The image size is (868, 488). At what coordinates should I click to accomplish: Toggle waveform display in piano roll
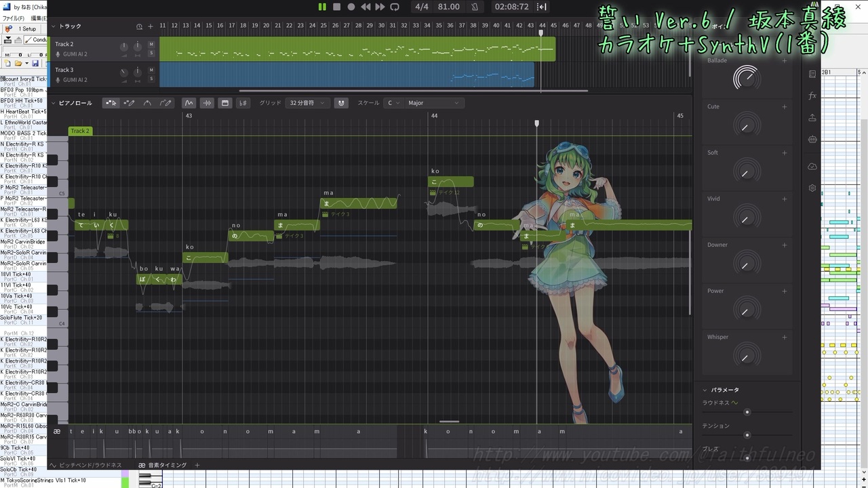tap(208, 103)
